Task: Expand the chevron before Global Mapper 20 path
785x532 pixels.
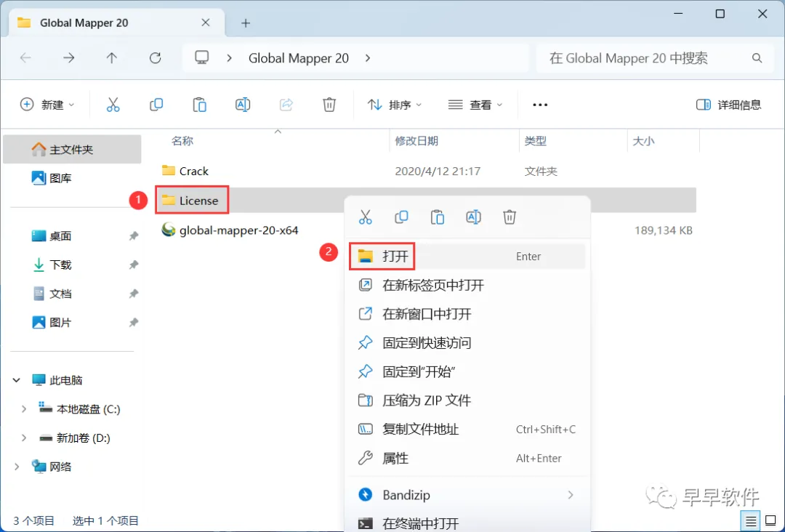Action: [229, 58]
